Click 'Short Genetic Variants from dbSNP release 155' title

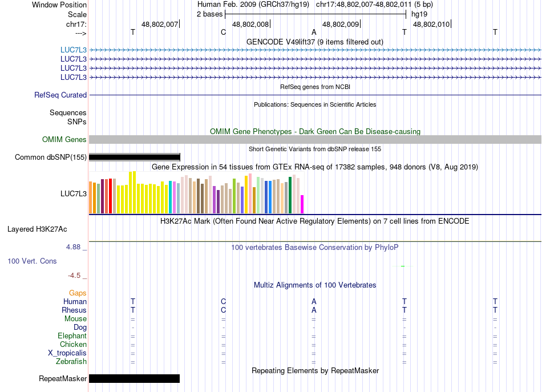(x=315, y=149)
